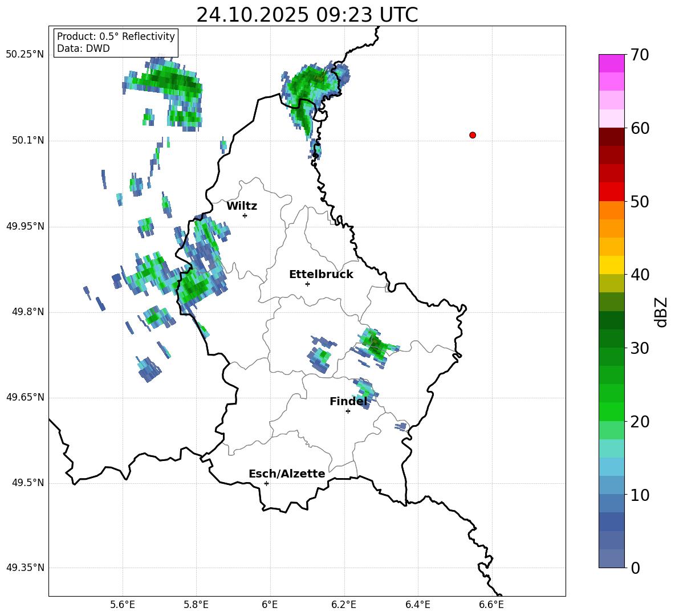Click the 49.8°N latitude tick label
675x616 pixels.
coord(28,312)
